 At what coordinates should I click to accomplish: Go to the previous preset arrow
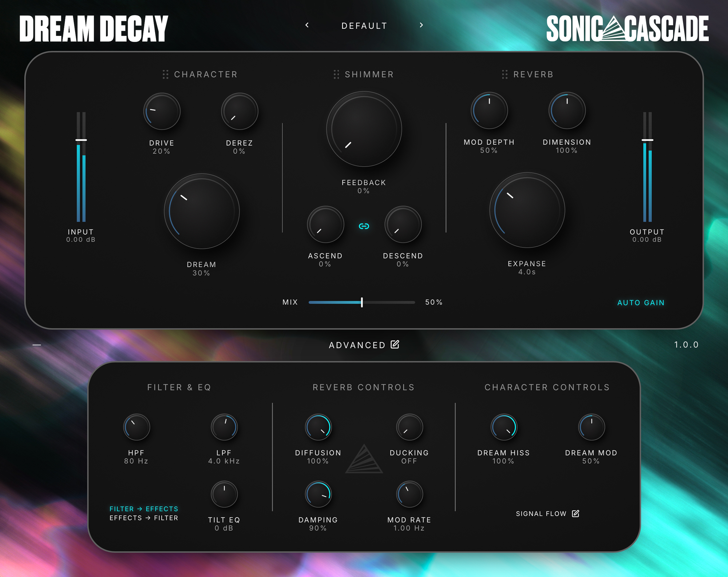307,25
